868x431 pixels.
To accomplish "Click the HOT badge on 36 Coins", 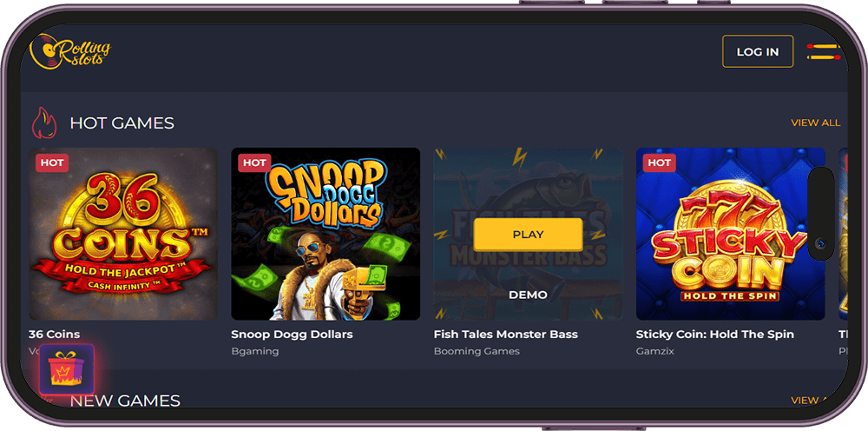I will click(x=52, y=162).
